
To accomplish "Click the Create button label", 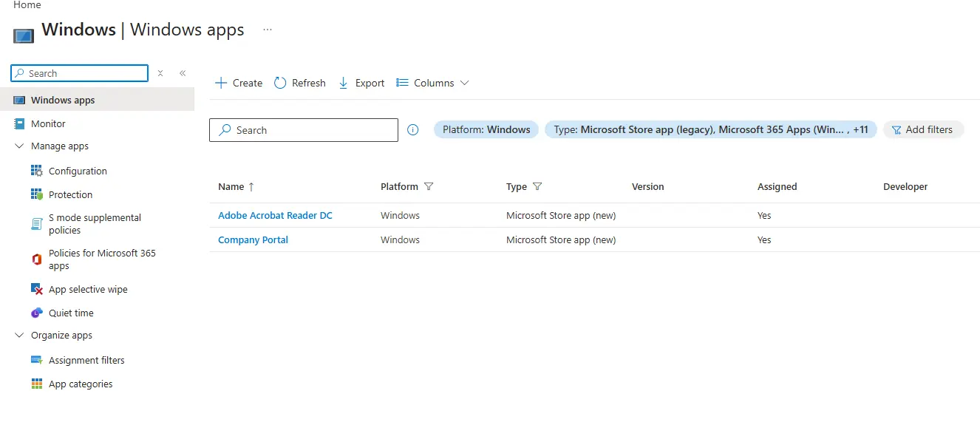I will coord(248,83).
